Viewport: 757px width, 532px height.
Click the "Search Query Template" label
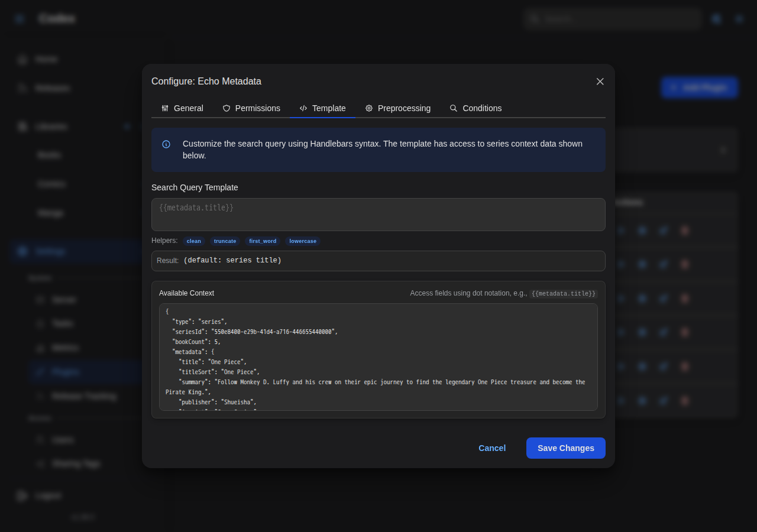[x=195, y=187]
